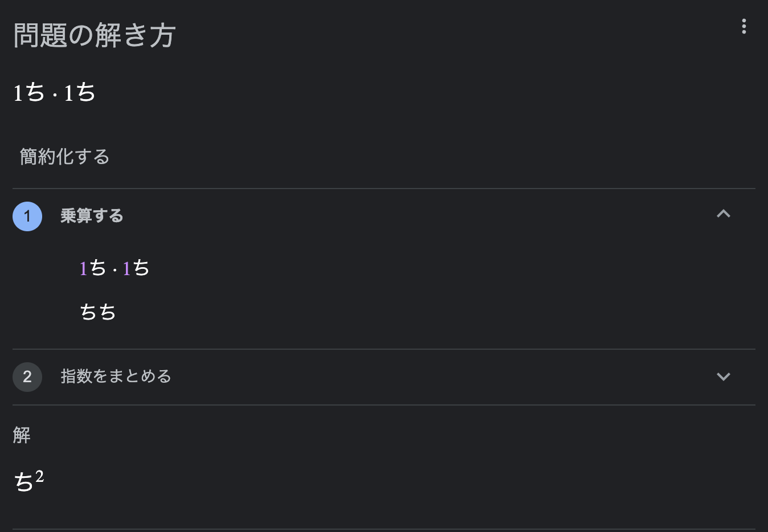The width and height of the screenshot is (768, 532).
Task: Click the superscript 2 exponent in solution
Action: [39, 476]
